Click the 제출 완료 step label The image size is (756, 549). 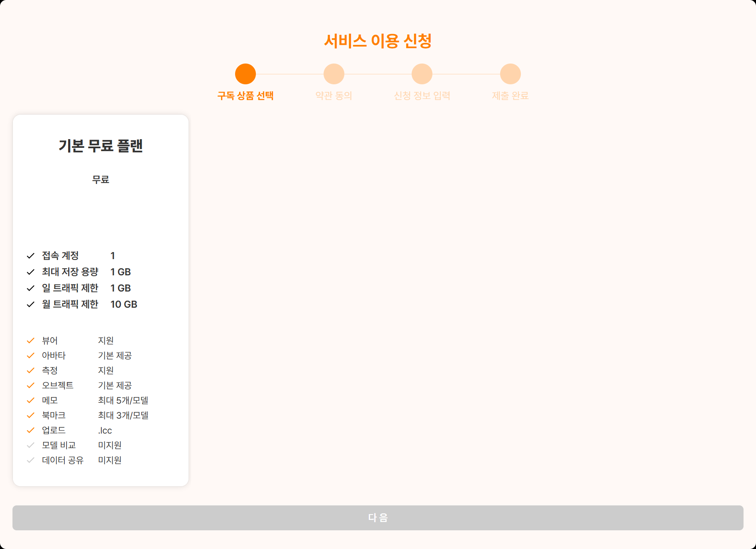511,96
